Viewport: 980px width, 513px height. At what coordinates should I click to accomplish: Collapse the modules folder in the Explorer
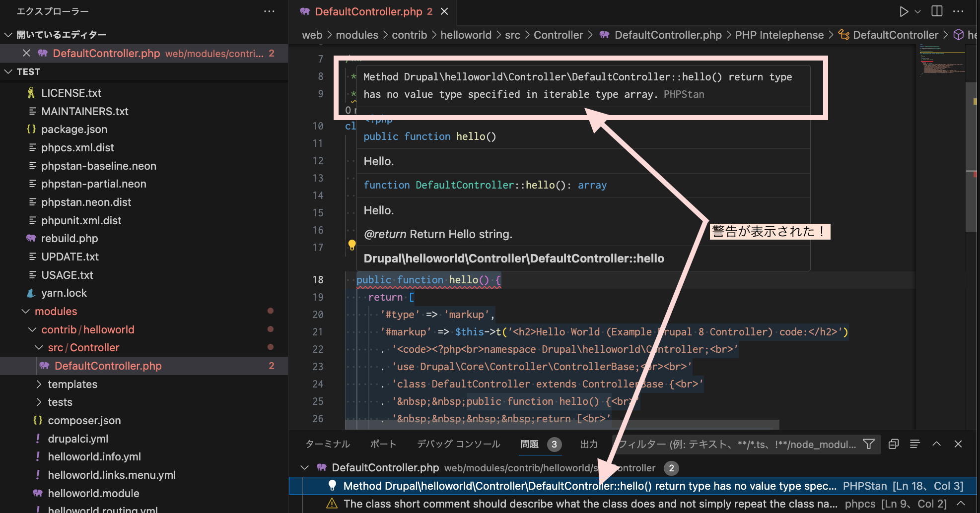coord(26,311)
